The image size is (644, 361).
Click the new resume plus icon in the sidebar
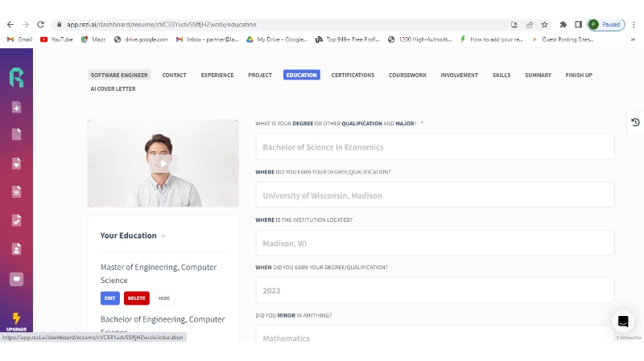click(x=16, y=108)
